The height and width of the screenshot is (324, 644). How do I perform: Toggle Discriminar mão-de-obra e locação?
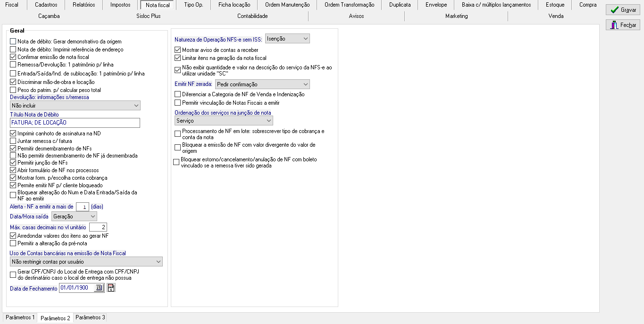(x=13, y=82)
